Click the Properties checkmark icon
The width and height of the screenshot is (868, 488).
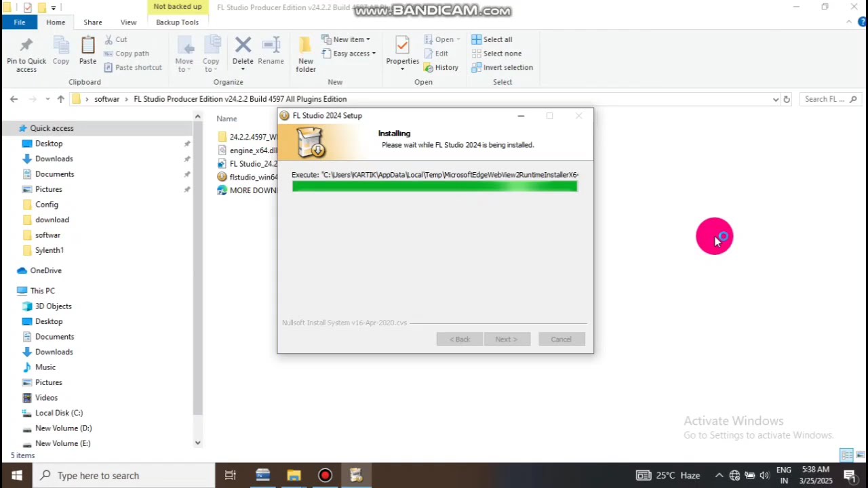click(x=402, y=45)
